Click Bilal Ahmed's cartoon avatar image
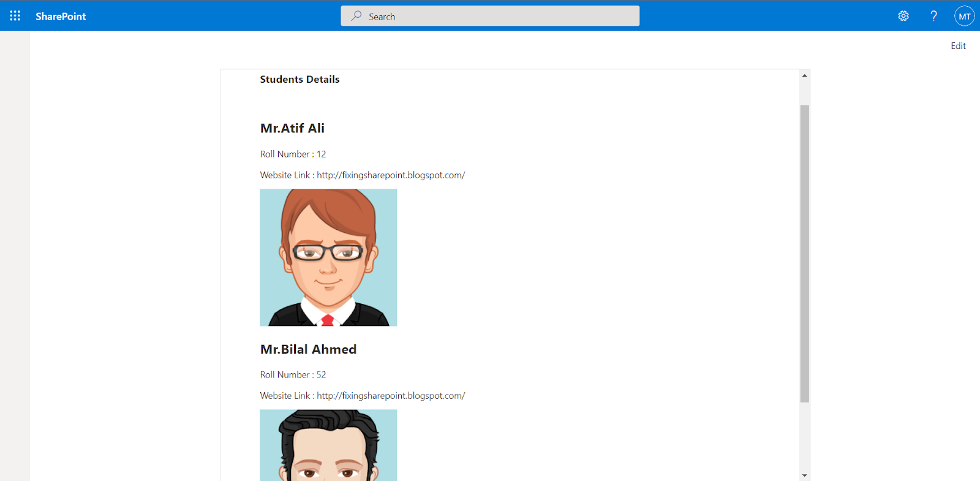Screen dimensions: 980x481 [x=328, y=445]
